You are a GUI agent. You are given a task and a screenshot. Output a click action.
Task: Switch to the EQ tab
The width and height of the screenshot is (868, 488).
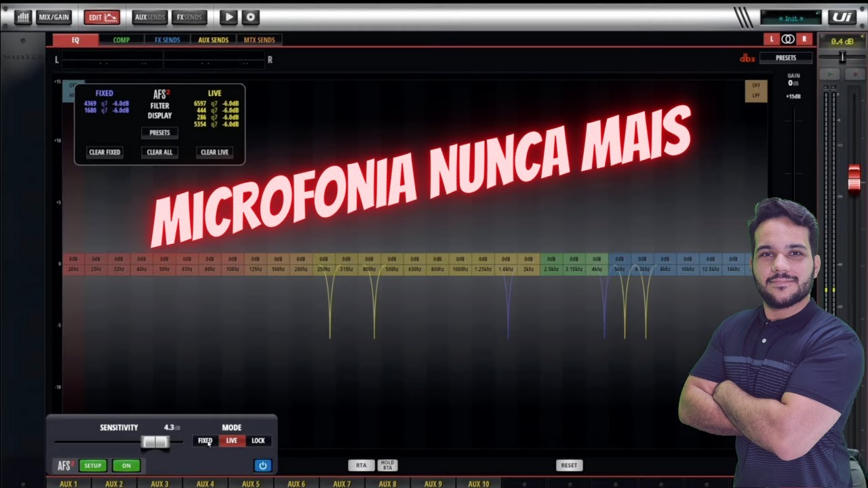(75, 40)
